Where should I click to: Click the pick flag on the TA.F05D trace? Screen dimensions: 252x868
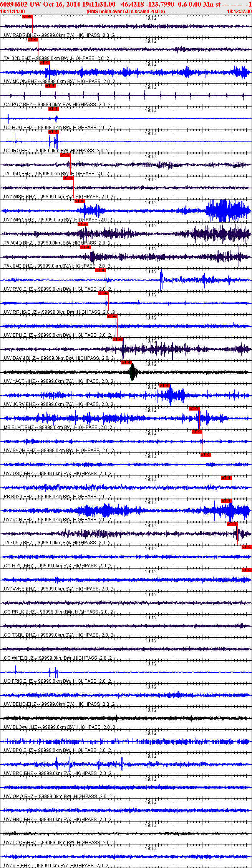232,524
